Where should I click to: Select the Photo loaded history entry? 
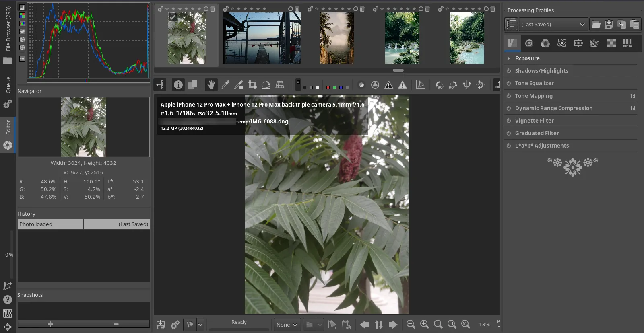[84, 224]
